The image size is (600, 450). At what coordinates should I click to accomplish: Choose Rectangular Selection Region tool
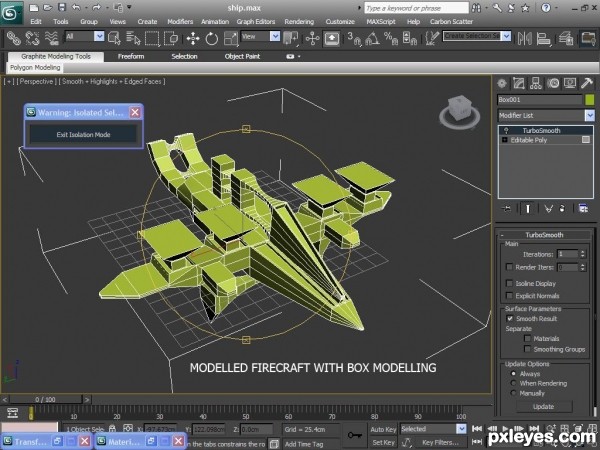coord(152,38)
